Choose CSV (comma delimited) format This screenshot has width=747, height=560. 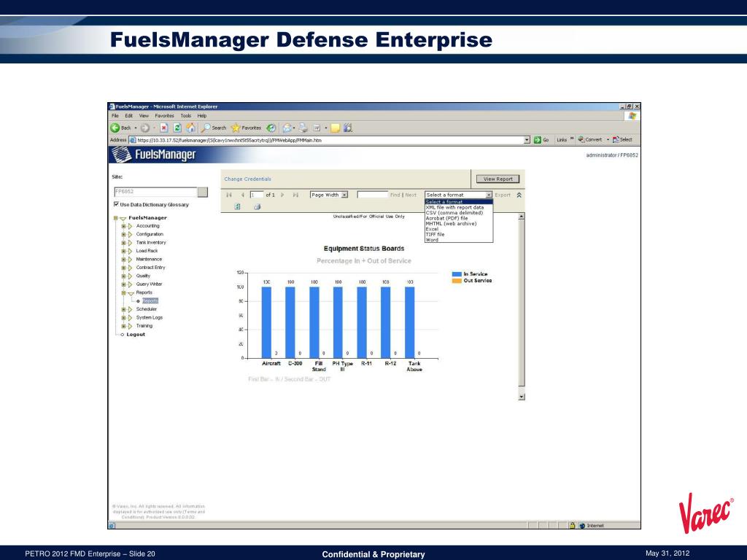459,213
